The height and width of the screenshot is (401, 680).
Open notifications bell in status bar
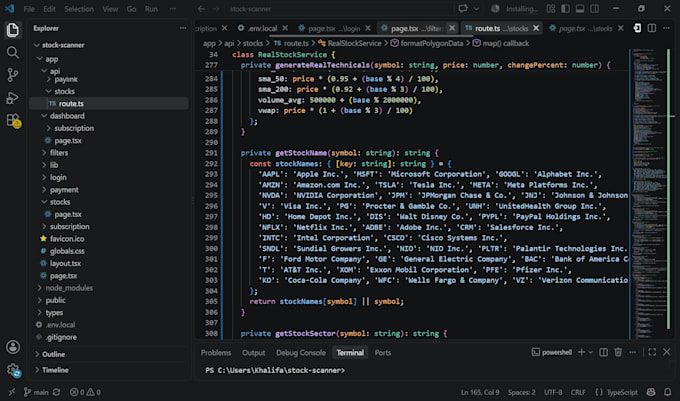coord(667,392)
